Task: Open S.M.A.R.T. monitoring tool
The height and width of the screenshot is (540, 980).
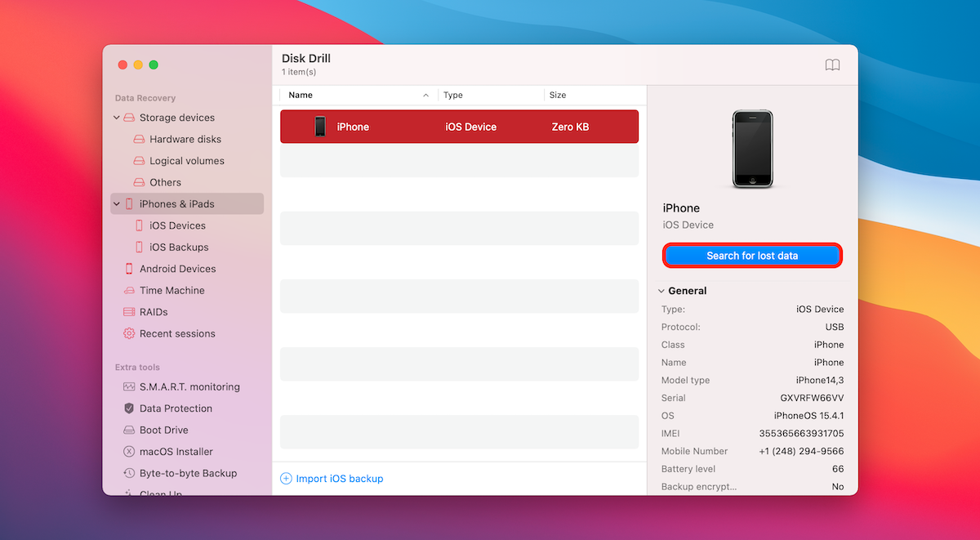Action: 189,386
